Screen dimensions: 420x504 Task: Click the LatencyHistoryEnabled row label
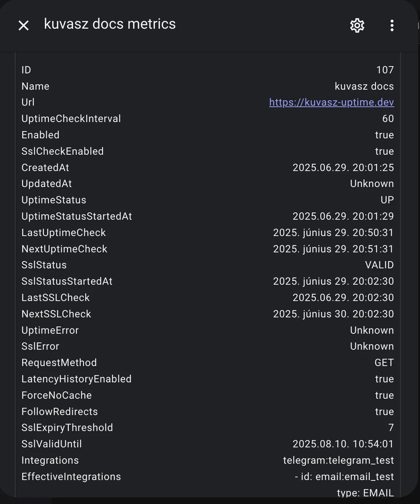[76, 379]
